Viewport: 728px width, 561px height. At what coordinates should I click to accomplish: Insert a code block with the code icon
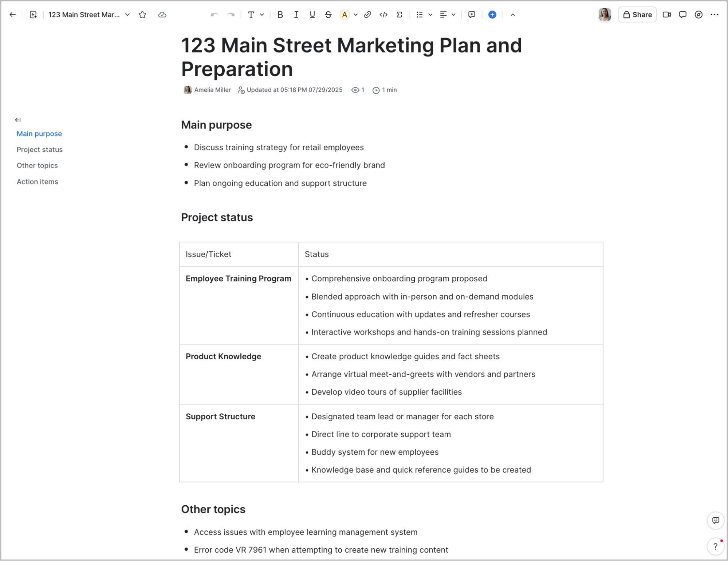[383, 15]
